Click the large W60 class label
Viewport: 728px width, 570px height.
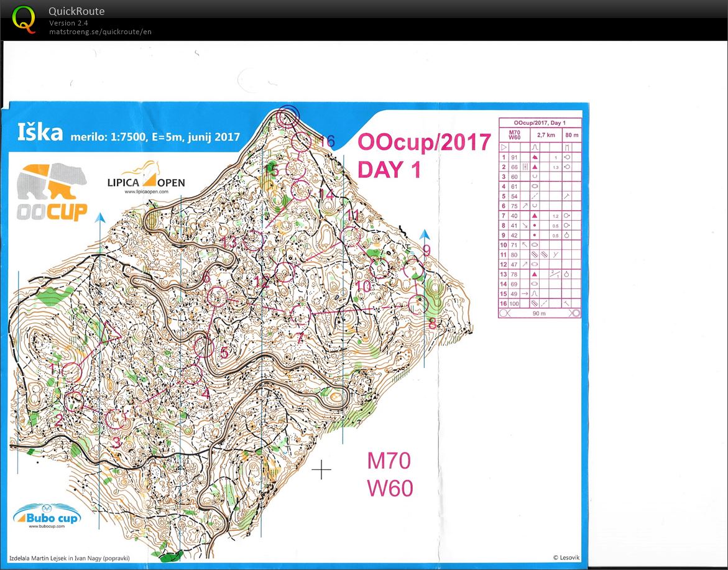tap(390, 489)
